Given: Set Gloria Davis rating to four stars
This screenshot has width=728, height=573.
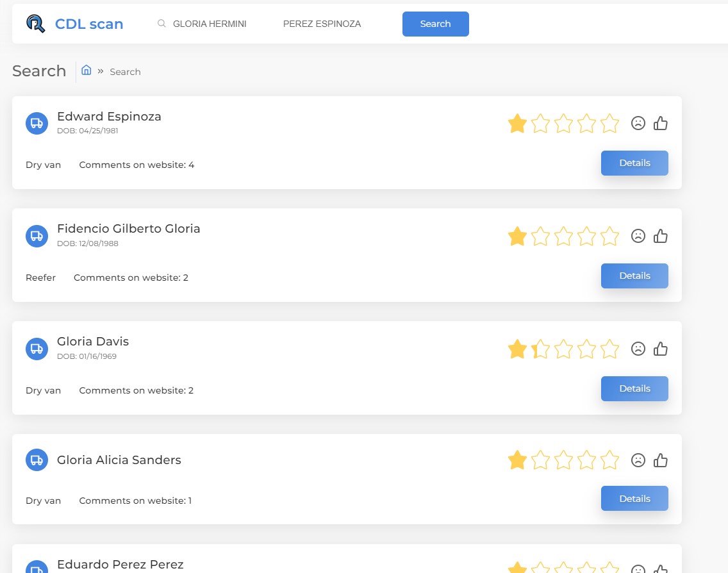Looking at the screenshot, I should [586, 349].
